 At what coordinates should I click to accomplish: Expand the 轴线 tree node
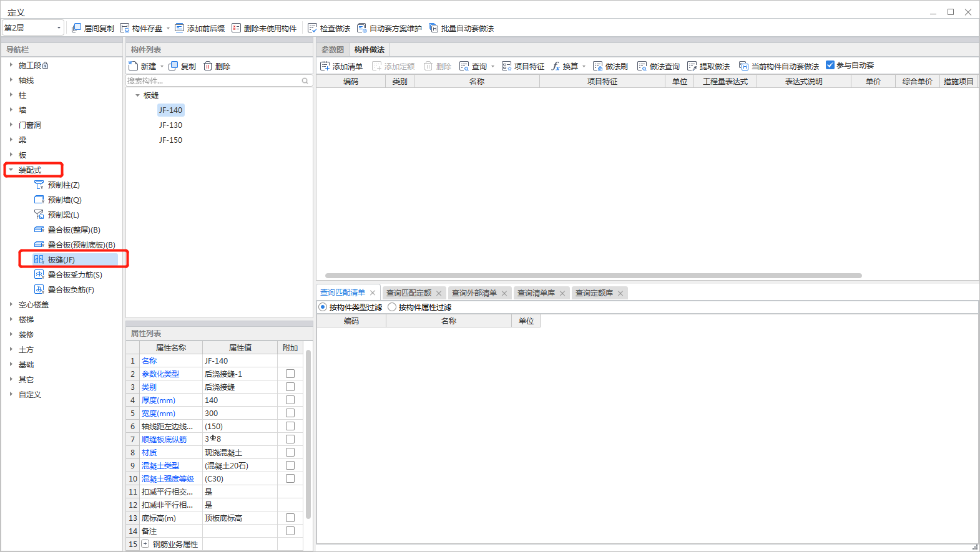11,80
